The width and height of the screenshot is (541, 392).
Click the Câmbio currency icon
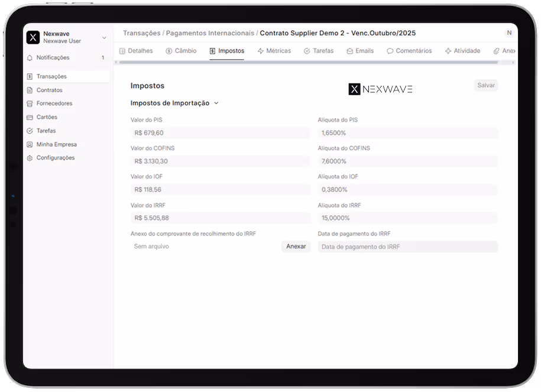pos(169,51)
